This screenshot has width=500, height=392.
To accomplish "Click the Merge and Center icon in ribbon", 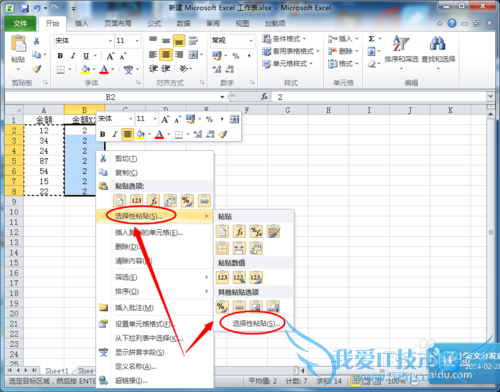I will (193, 55).
